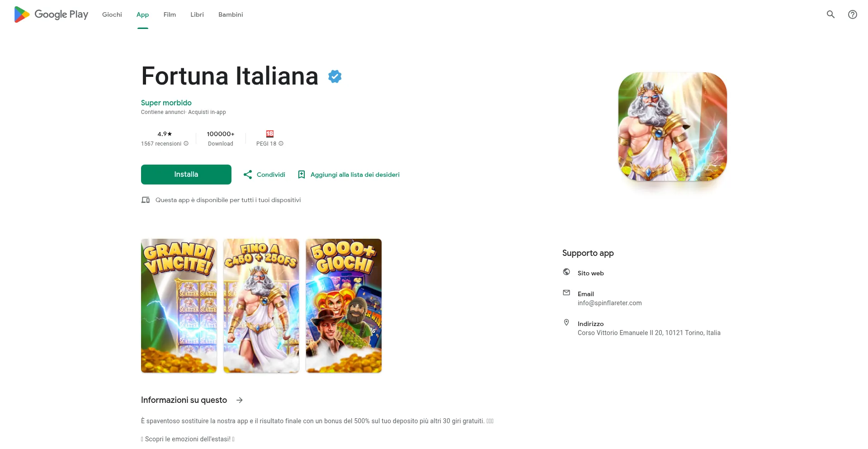
Task: Expand Informazioni su questo with arrow
Action: point(240,400)
